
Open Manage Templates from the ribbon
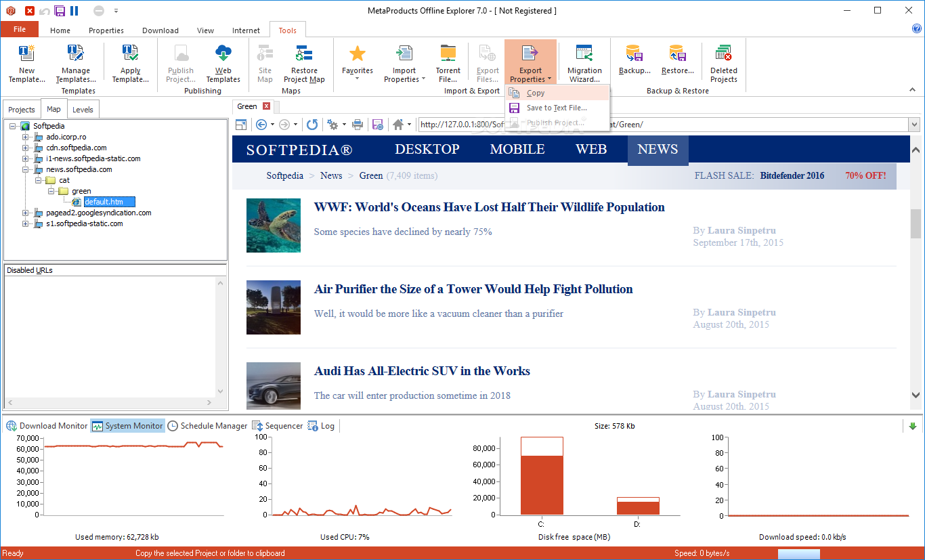pyautogui.click(x=75, y=64)
